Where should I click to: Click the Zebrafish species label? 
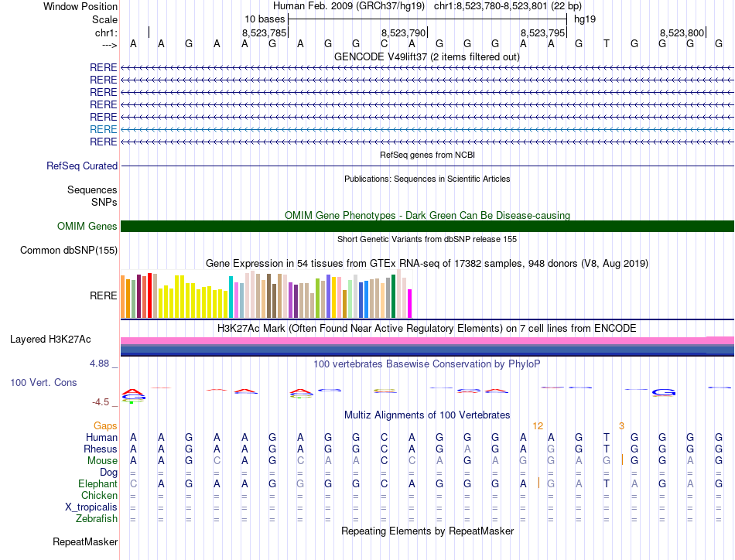pos(97,518)
